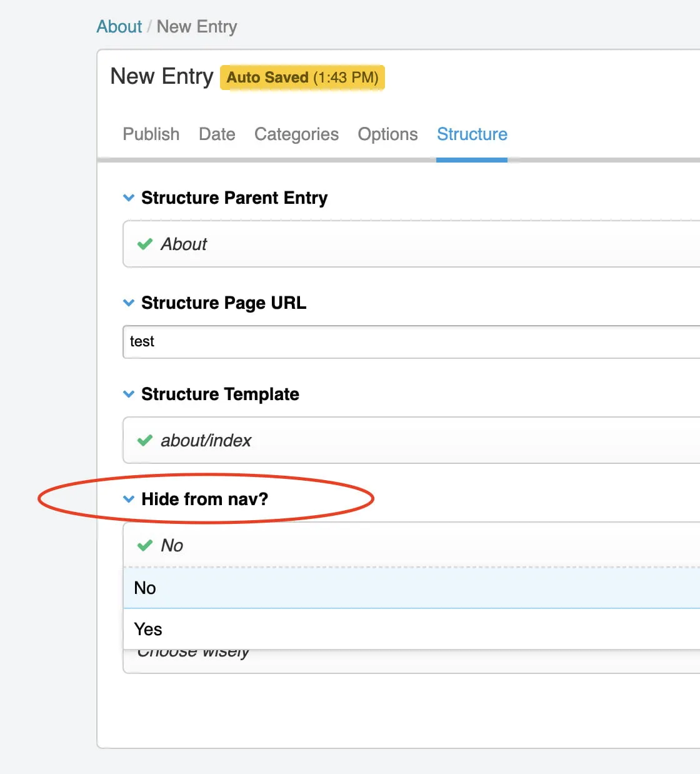This screenshot has width=700, height=774.
Task: Focus the Structure Page URL input containing test
Action: click(x=411, y=341)
